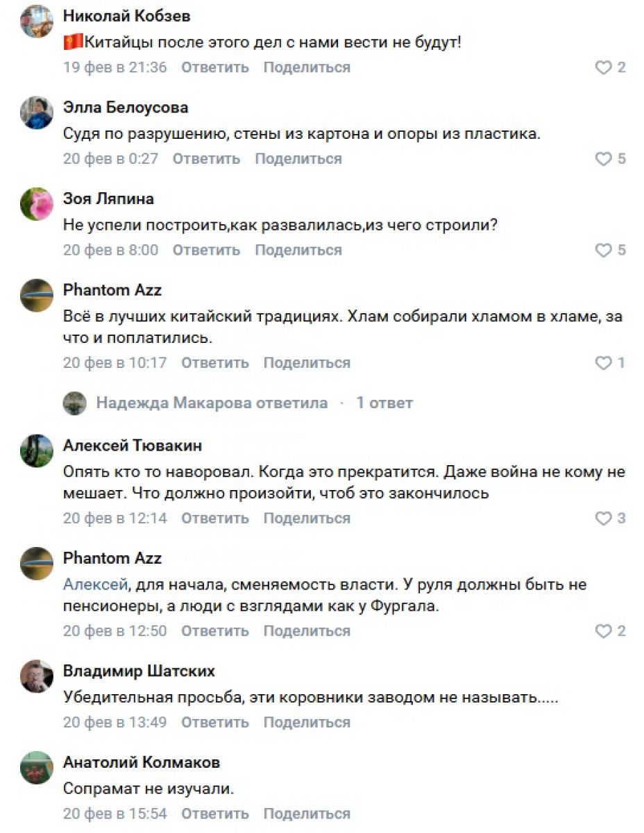Show Надежда Макарова's reply
Viewport: 644px width, 833px height.
(212, 403)
